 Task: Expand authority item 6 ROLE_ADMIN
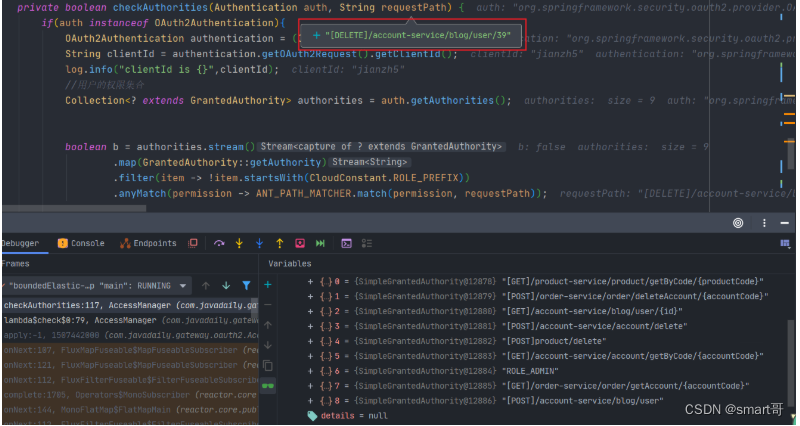point(310,371)
